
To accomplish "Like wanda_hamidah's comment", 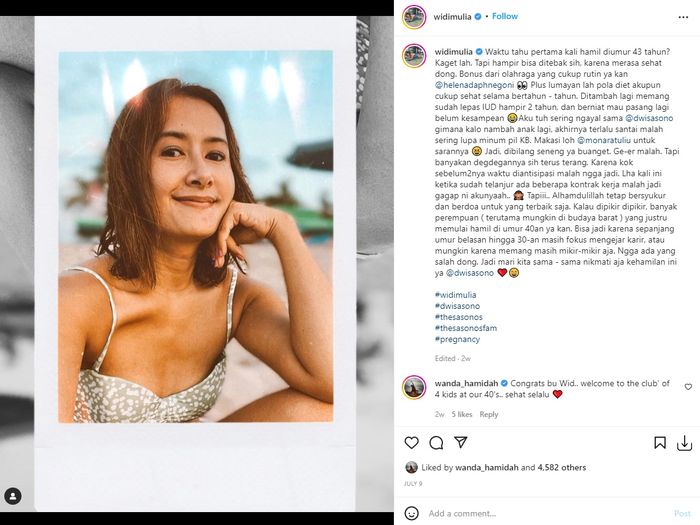I will click(687, 386).
